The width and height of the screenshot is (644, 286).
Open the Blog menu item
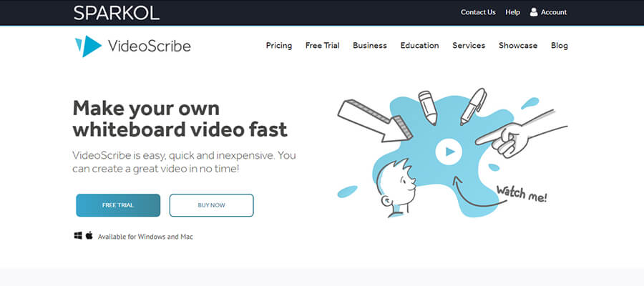click(560, 46)
